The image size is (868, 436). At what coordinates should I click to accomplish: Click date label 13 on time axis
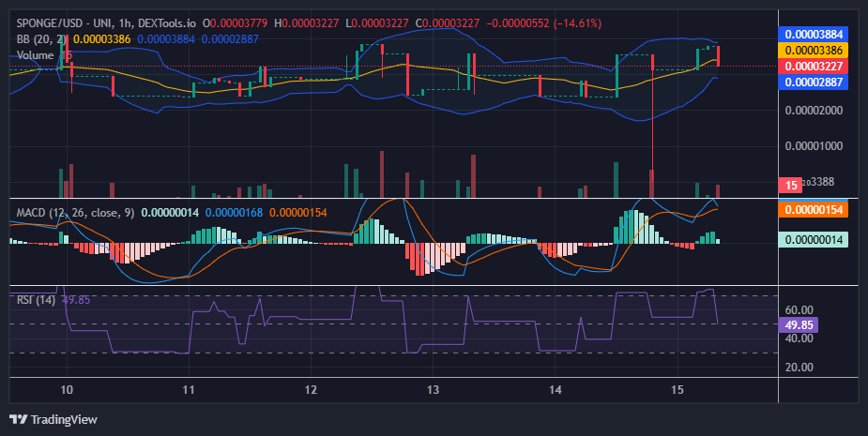point(433,389)
